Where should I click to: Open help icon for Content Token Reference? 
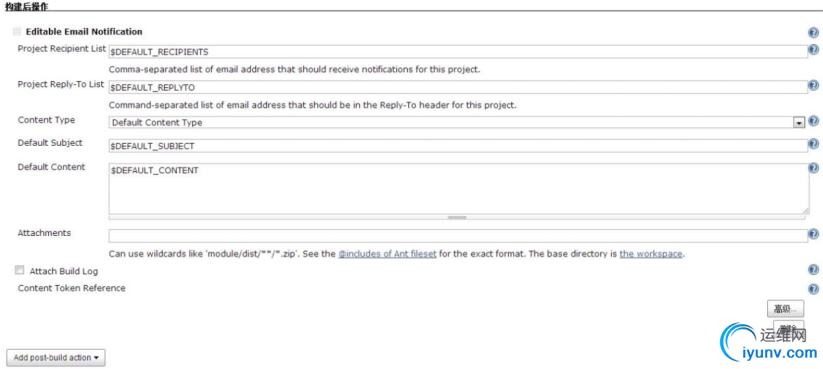[x=814, y=289]
